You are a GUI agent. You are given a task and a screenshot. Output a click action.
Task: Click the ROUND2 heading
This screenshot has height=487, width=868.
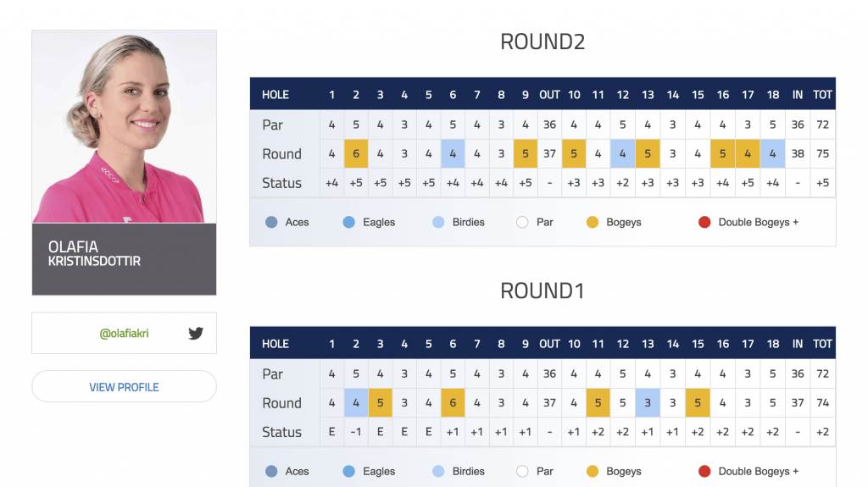(x=542, y=42)
